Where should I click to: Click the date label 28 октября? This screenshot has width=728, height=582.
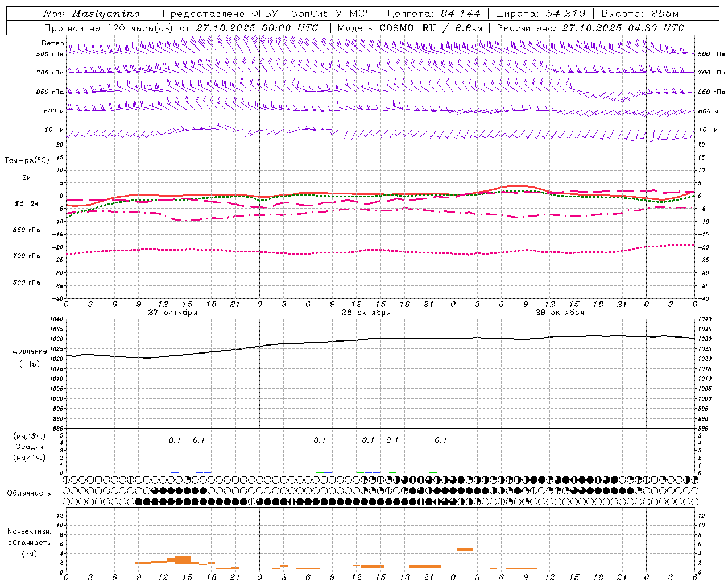point(366,313)
